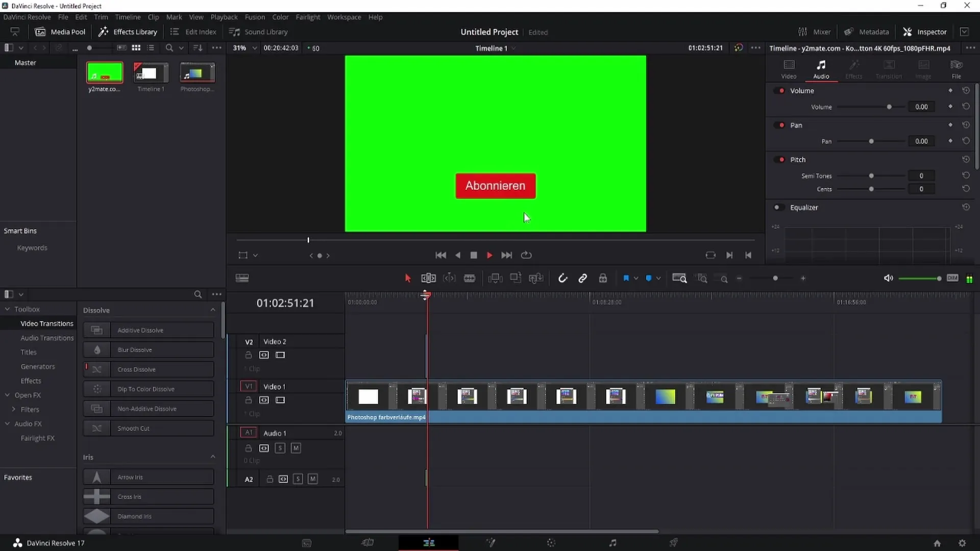The width and height of the screenshot is (980, 551).
Task: Stop playback in the viewer
Action: tap(474, 255)
